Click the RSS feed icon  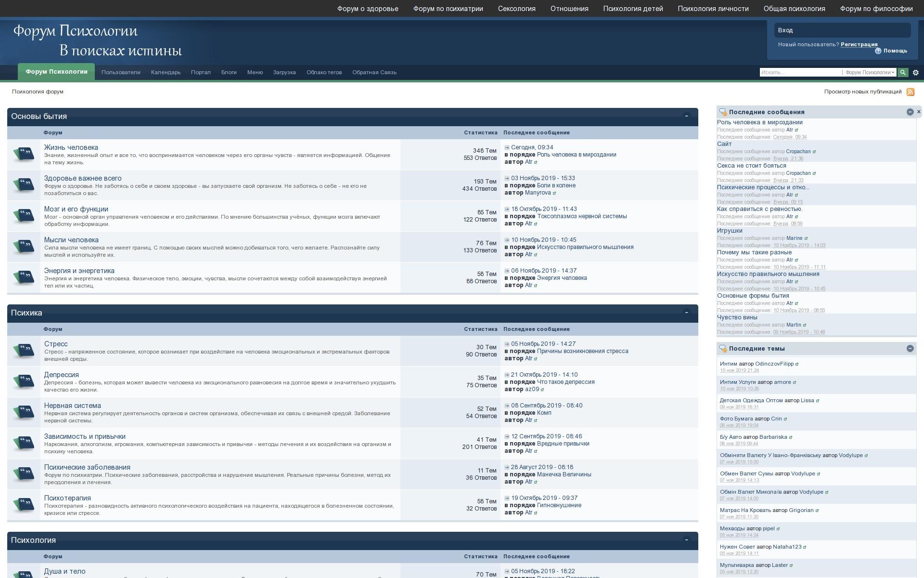[x=910, y=92]
